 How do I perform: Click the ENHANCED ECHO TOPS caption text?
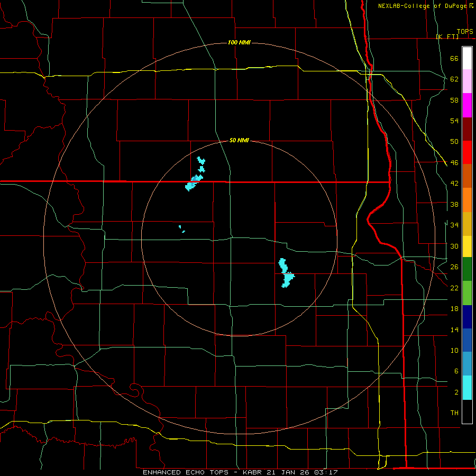click(186, 472)
